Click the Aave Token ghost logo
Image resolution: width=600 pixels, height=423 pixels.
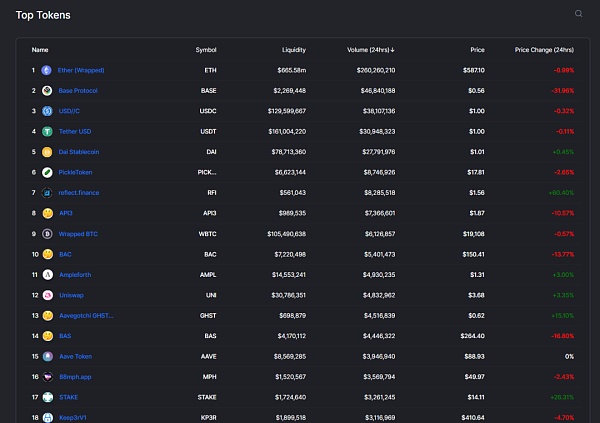point(48,356)
